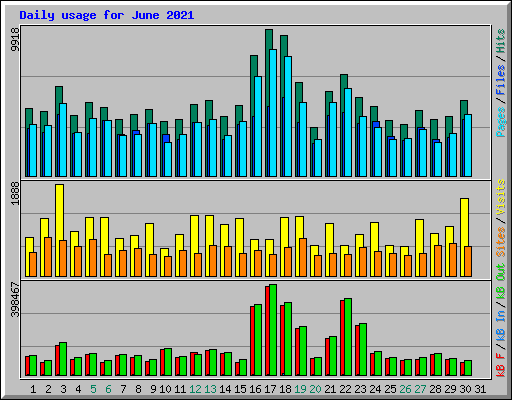The height and width of the screenshot is (400, 512).
Task: Click the dark green Hits bar for day 22
Action: tap(344, 81)
